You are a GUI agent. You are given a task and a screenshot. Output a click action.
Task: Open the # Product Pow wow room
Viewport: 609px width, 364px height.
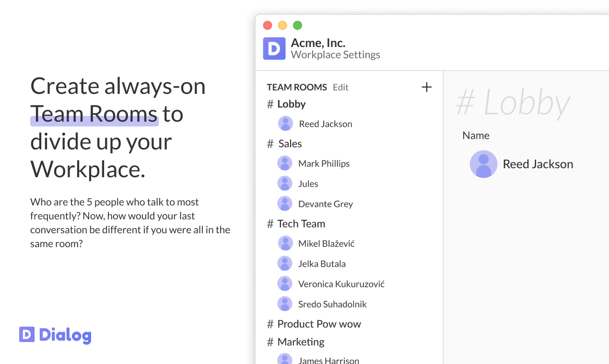click(314, 324)
